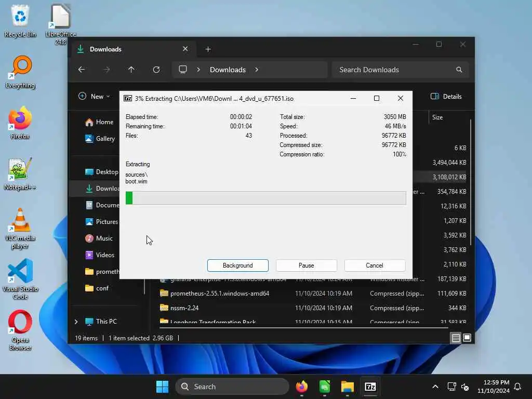The image size is (532, 399).
Task: Show hidden system tray icons
Action: [435, 387]
